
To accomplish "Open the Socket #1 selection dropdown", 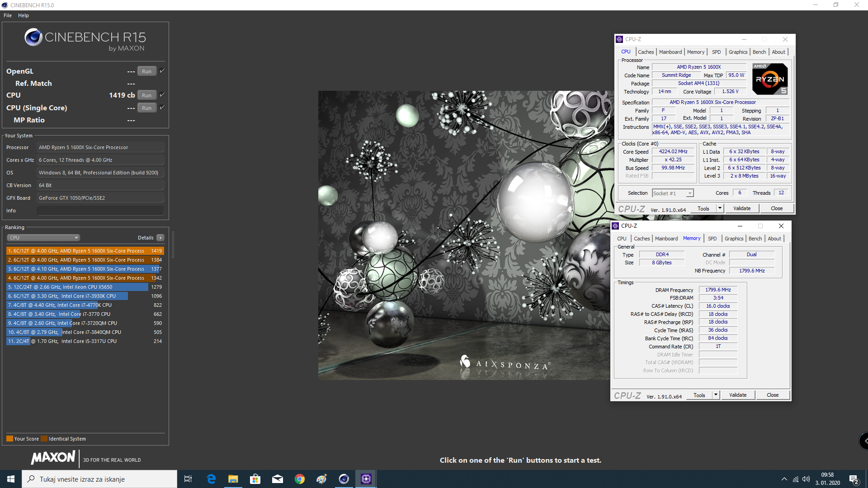I will [x=673, y=193].
